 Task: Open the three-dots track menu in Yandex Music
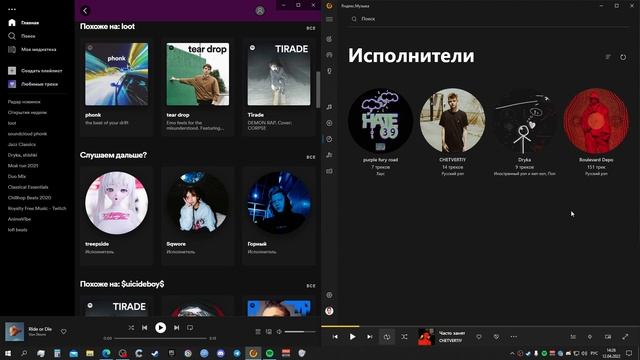pos(513,337)
